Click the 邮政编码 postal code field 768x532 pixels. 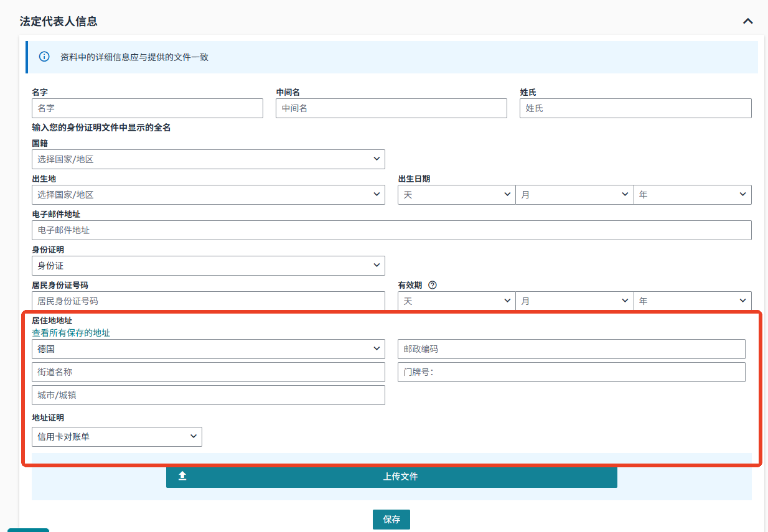click(571, 349)
